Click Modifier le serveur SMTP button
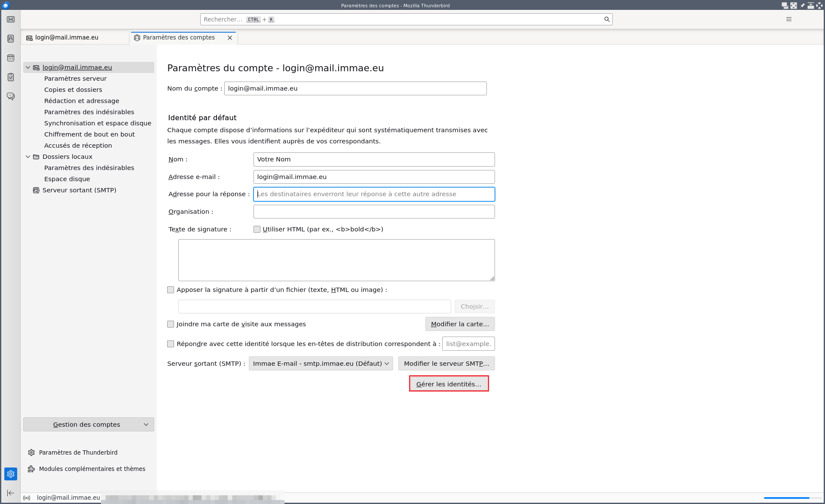The width and height of the screenshot is (825, 504). click(x=446, y=364)
